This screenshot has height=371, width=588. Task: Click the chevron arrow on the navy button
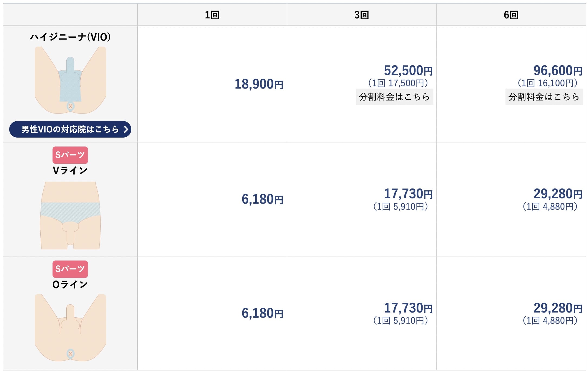(126, 129)
